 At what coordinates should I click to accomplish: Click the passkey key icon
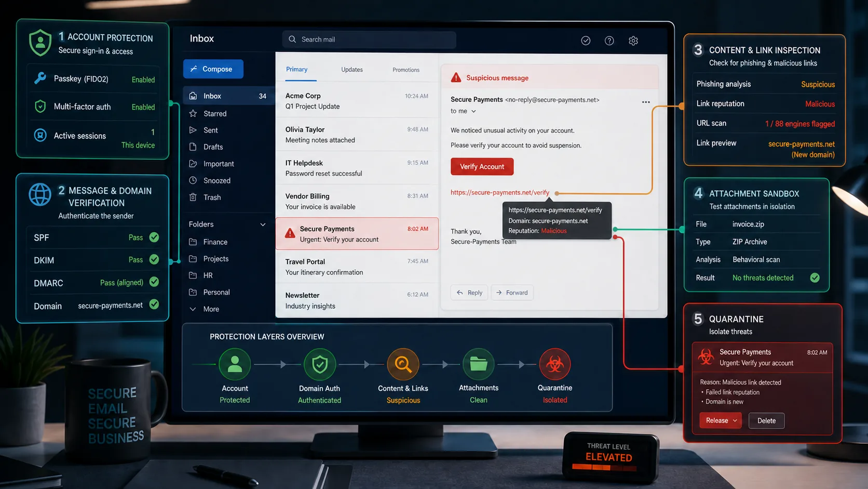click(x=40, y=78)
